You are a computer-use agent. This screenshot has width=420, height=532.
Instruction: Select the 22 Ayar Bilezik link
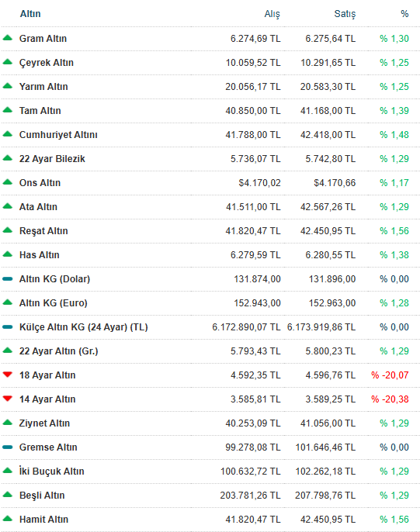(52, 159)
